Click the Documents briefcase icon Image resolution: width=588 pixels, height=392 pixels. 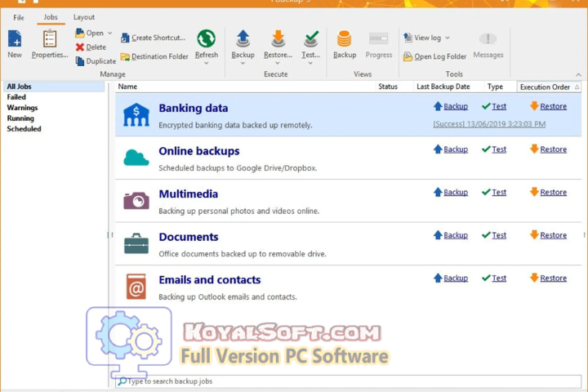(x=136, y=243)
